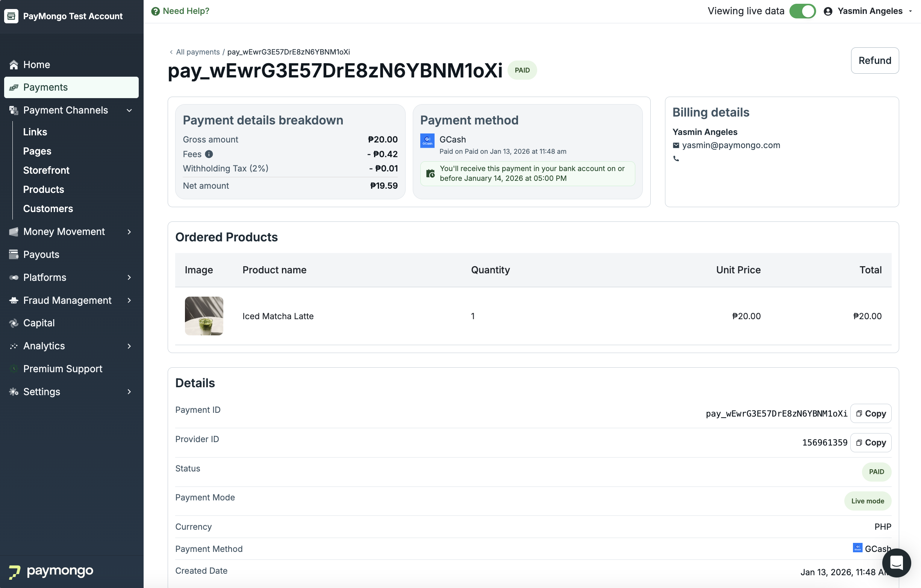
Task: Open the Yasmin Angeles account dropdown
Action: point(870,11)
